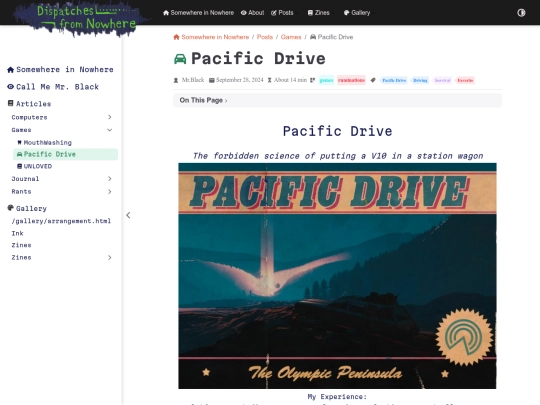Open the games category badge
This screenshot has height=405, width=540.
pyautogui.click(x=326, y=80)
